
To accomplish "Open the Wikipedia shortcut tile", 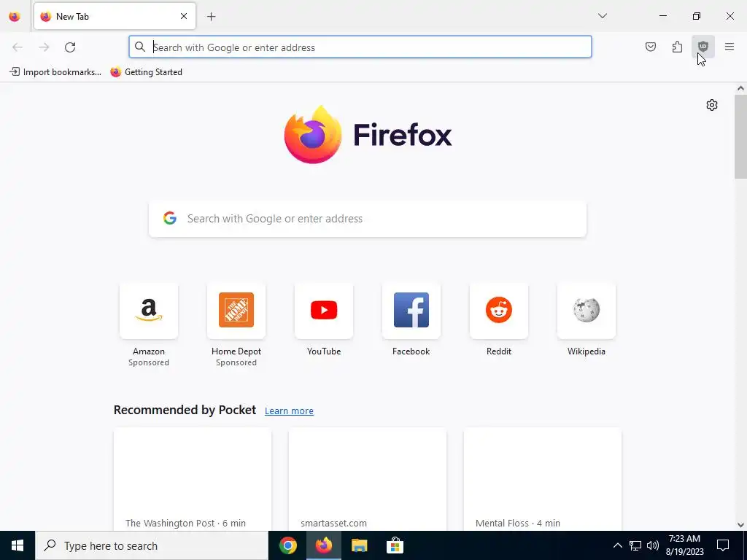I will 587,319.
